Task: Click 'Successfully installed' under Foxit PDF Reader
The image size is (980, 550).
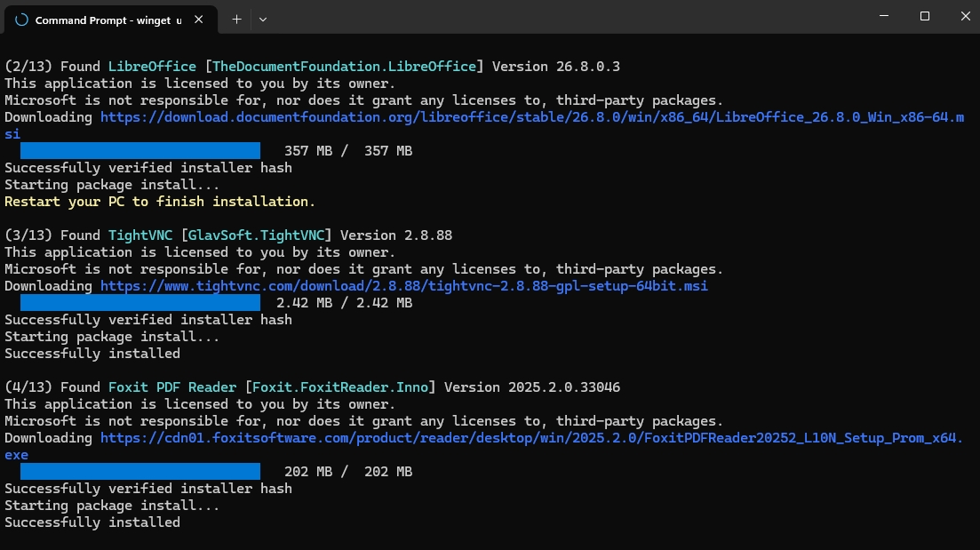Action: (92, 522)
